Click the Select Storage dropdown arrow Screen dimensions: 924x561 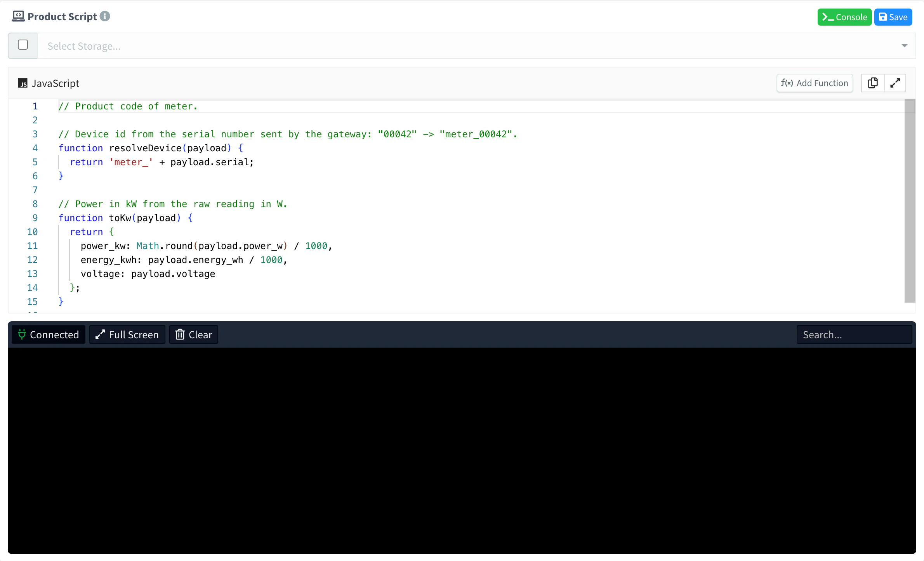pyautogui.click(x=904, y=46)
